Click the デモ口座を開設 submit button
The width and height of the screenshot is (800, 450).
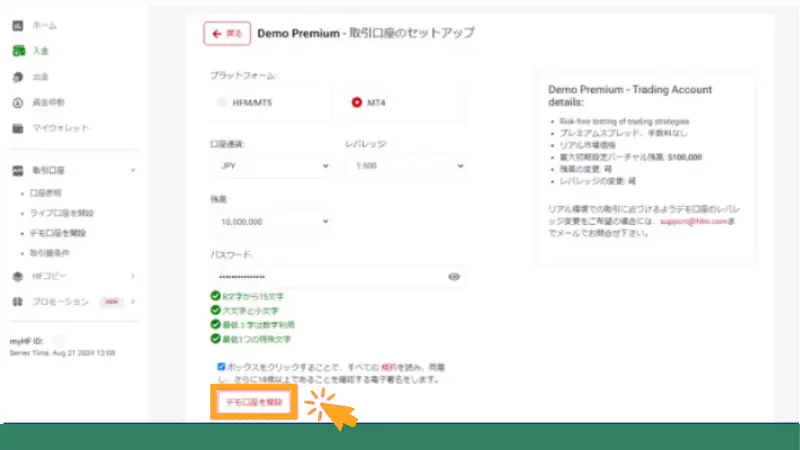(254, 402)
